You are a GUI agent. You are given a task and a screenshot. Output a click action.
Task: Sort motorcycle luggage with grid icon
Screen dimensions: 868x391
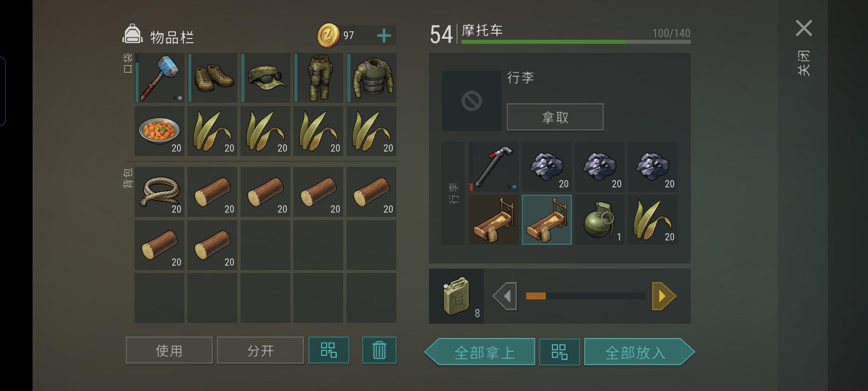coord(559,352)
